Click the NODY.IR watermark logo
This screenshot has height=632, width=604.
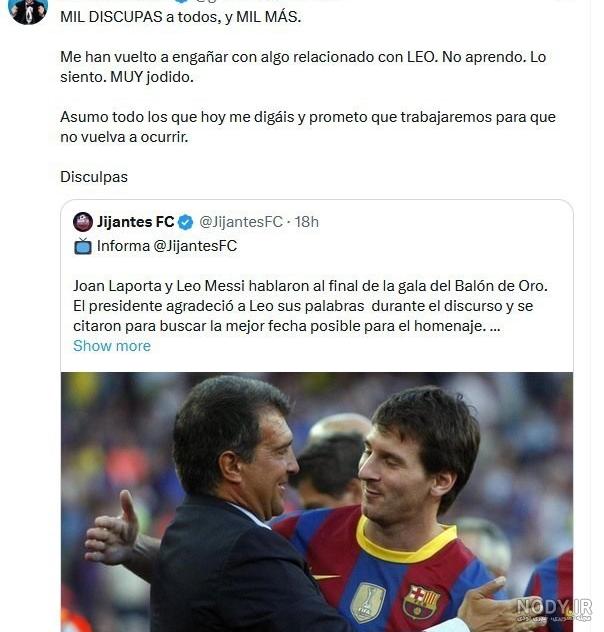click(x=554, y=609)
